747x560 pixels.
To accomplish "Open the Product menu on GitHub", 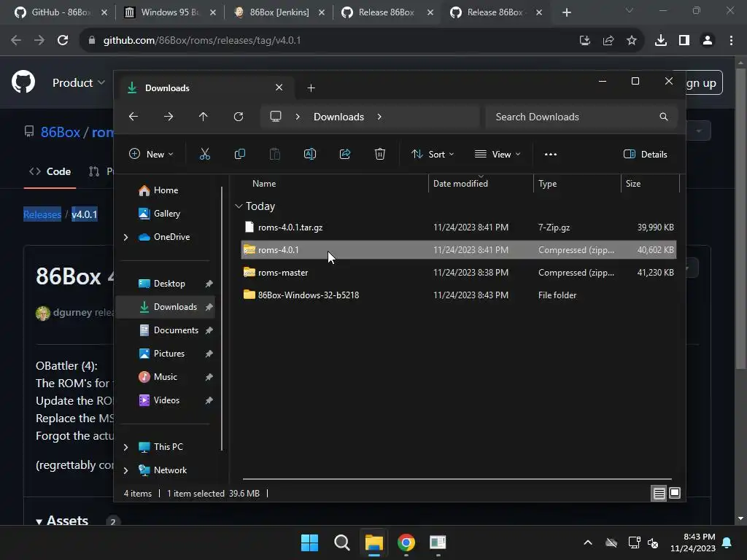I will (79, 83).
